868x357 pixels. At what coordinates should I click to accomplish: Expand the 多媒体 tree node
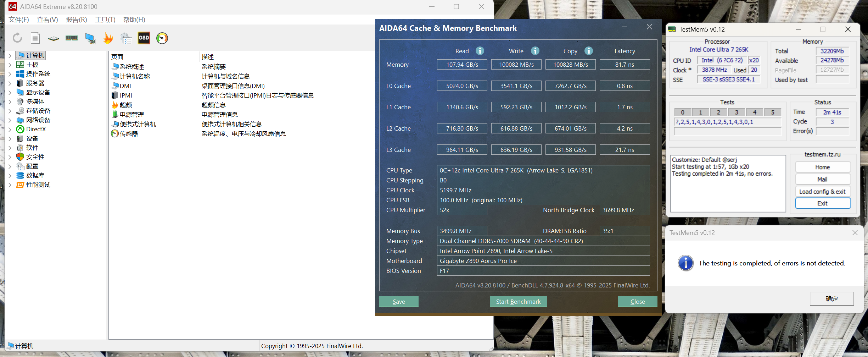pyautogui.click(x=10, y=101)
